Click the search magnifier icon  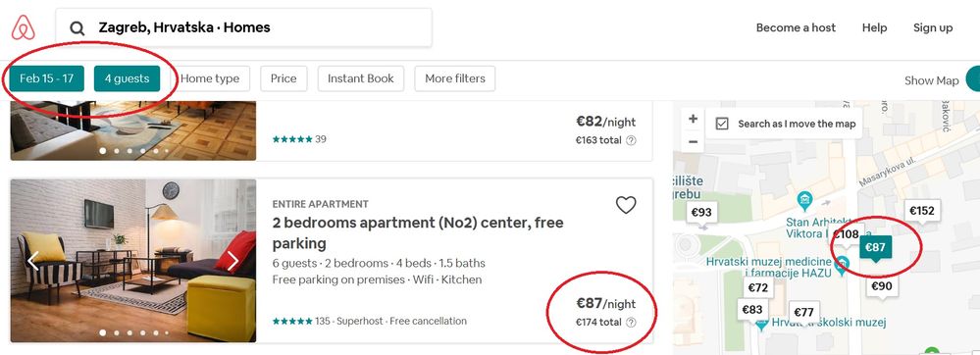[x=77, y=28]
